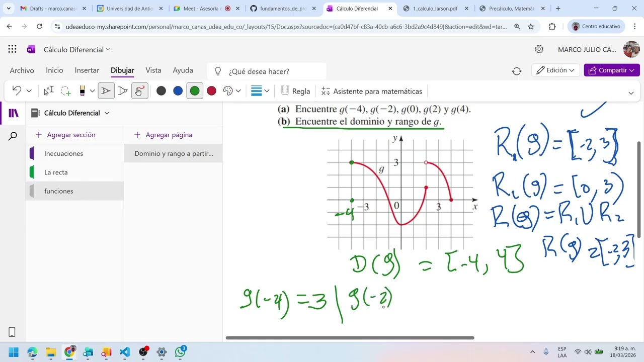Open Asistente para matemáticas

pos(372,91)
